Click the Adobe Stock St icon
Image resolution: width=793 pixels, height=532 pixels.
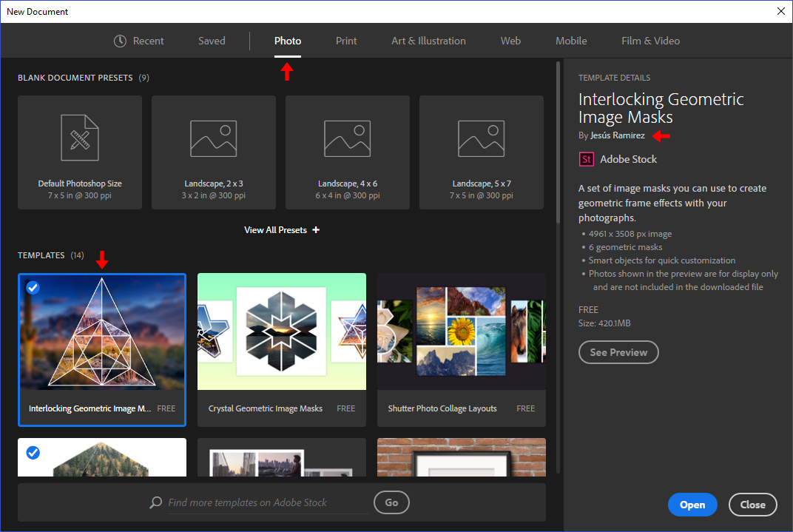click(x=586, y=159)
